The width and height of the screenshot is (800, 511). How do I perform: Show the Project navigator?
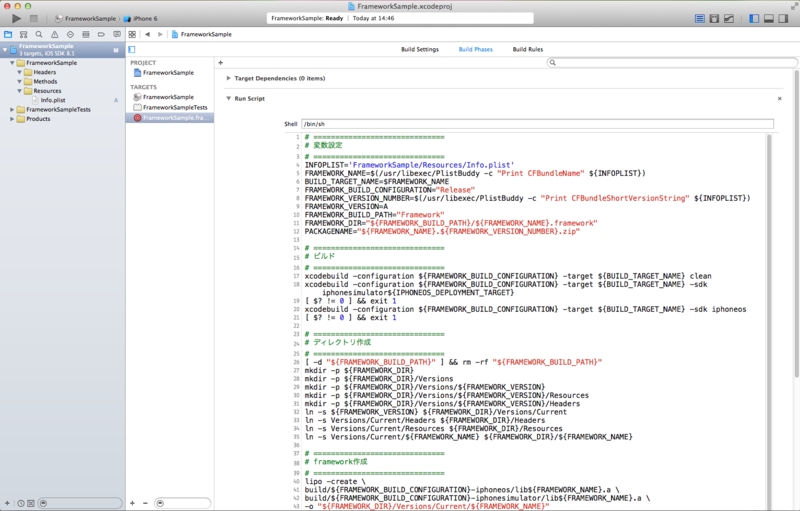pyautogui.click(x=8, y=34)
